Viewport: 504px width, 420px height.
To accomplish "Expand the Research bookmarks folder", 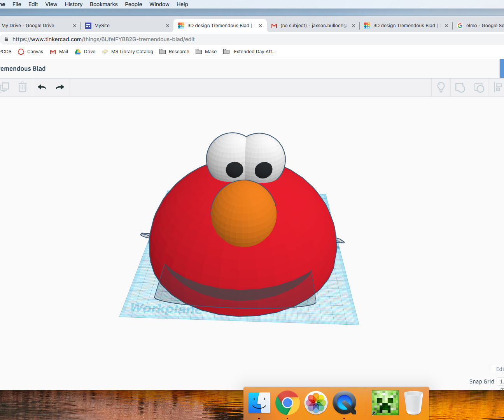I will point(174,52).
